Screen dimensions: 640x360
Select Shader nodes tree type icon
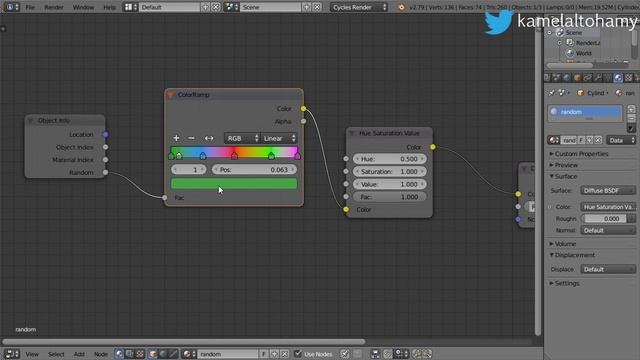click(x=119, y=354)
